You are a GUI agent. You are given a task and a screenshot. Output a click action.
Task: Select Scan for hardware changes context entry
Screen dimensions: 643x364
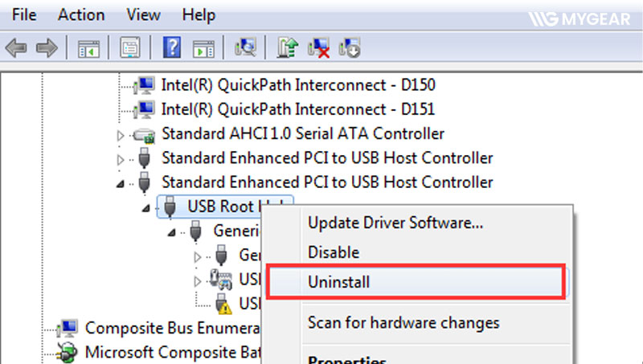pos(403,323)
